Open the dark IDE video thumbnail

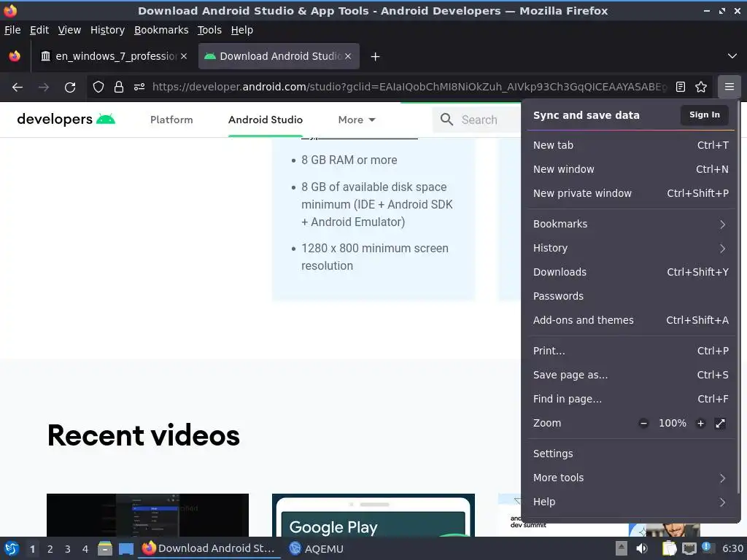pos(147,516)
